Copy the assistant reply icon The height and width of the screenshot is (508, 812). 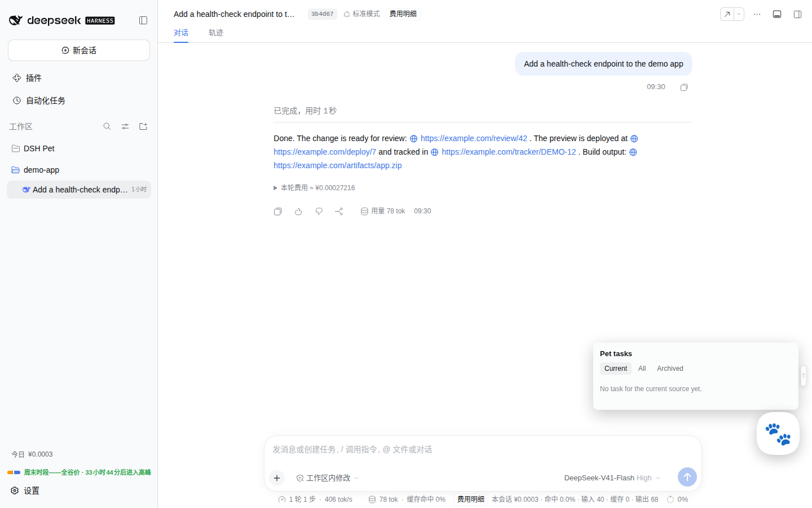pos(278,211)
